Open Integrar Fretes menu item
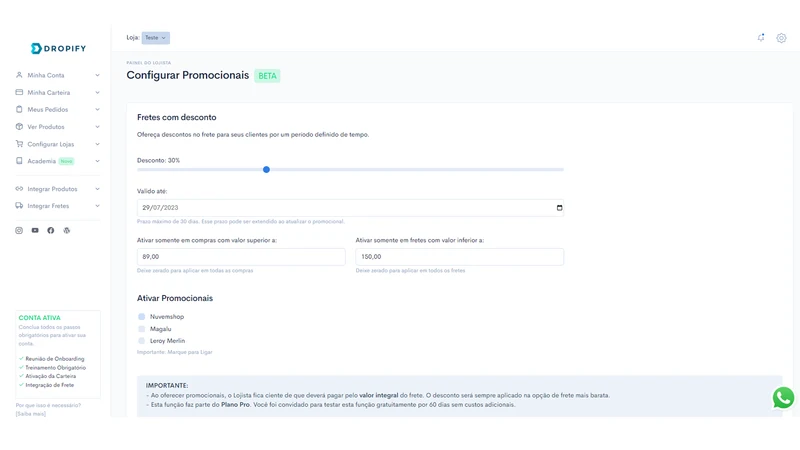The width and height of the screenshot is (800, 450). (58, 206)
